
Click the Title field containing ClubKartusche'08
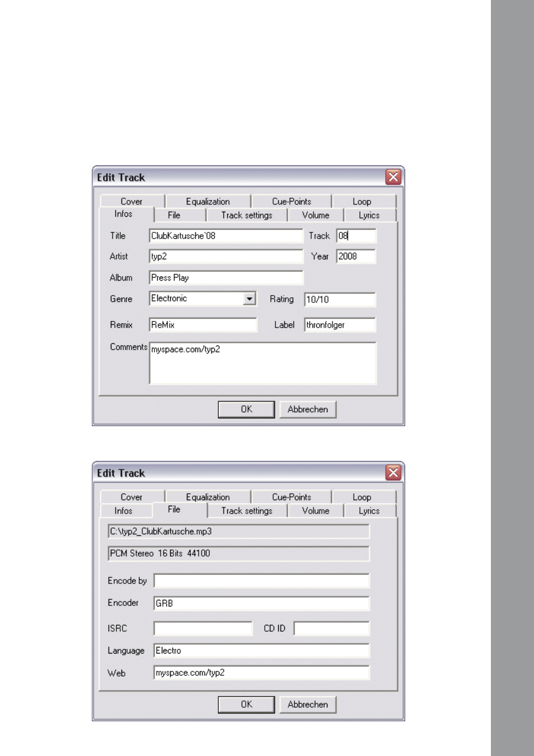tap(226, 236)
